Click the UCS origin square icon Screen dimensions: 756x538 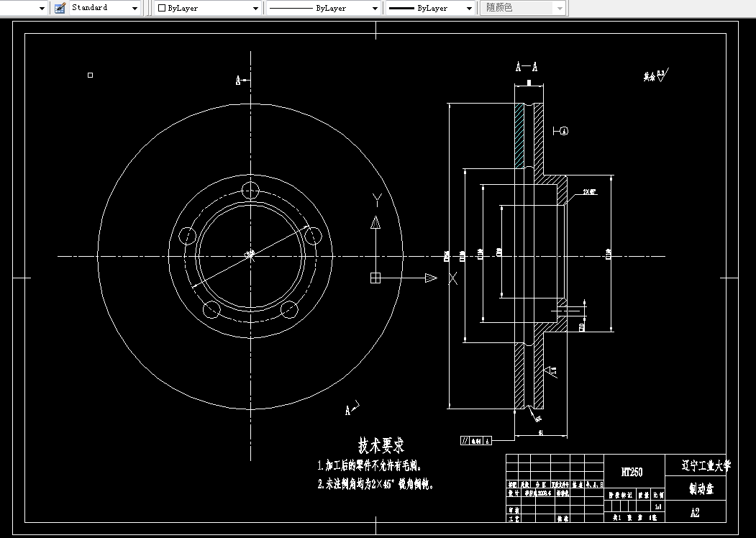(375, 278)
